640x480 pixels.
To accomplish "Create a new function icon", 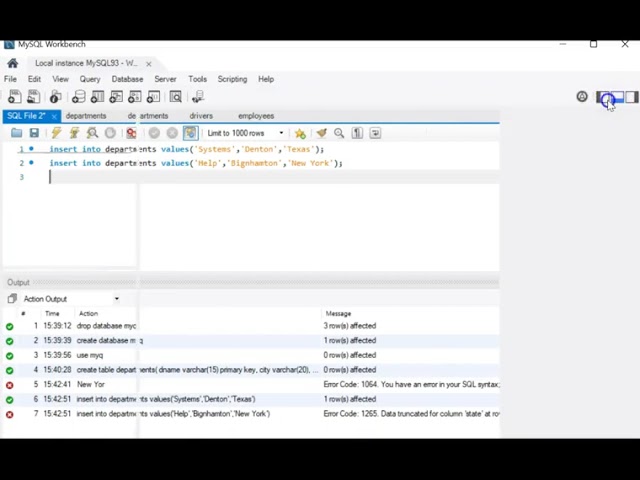I will pos(153,97).
